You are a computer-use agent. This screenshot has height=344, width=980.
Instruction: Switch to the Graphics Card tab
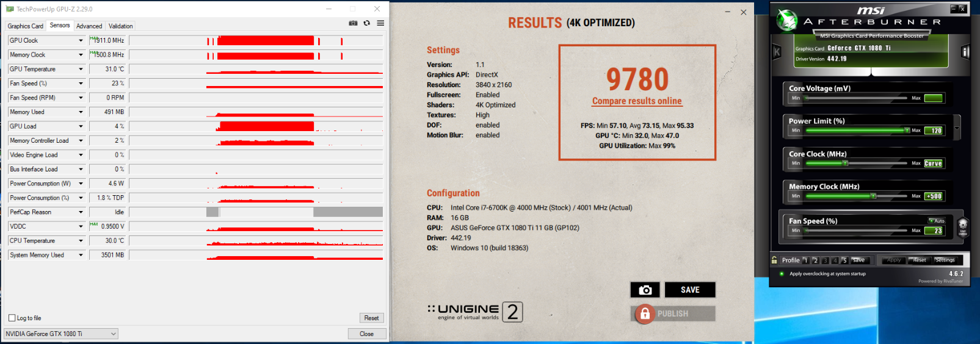(25, 26)
